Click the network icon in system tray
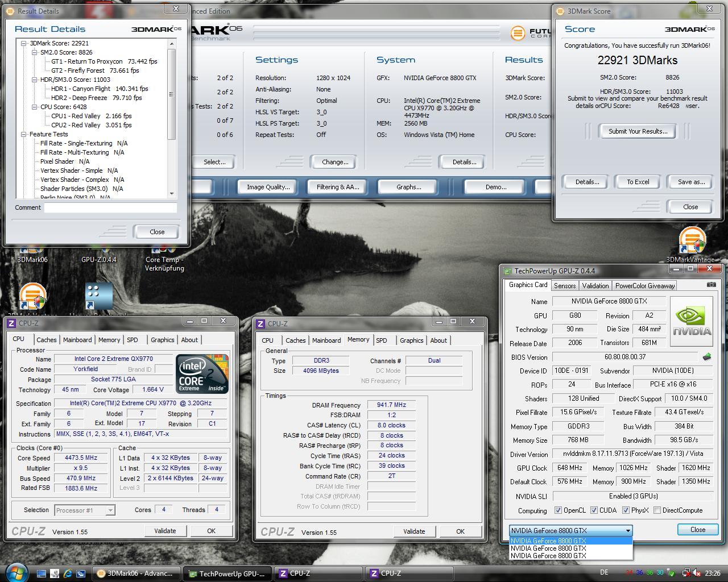 686,573
